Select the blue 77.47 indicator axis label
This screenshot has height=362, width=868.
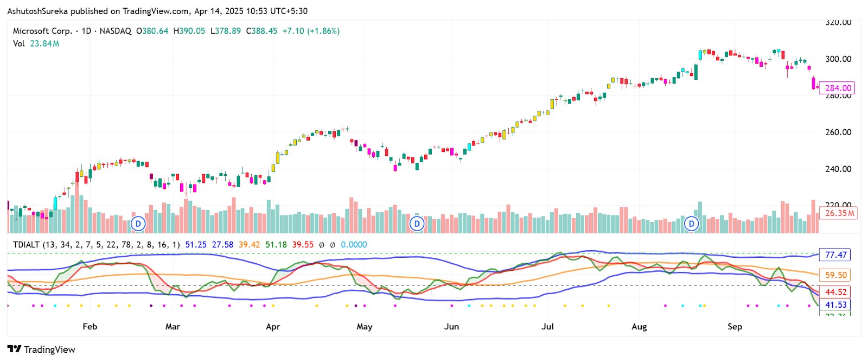[835, 255]
